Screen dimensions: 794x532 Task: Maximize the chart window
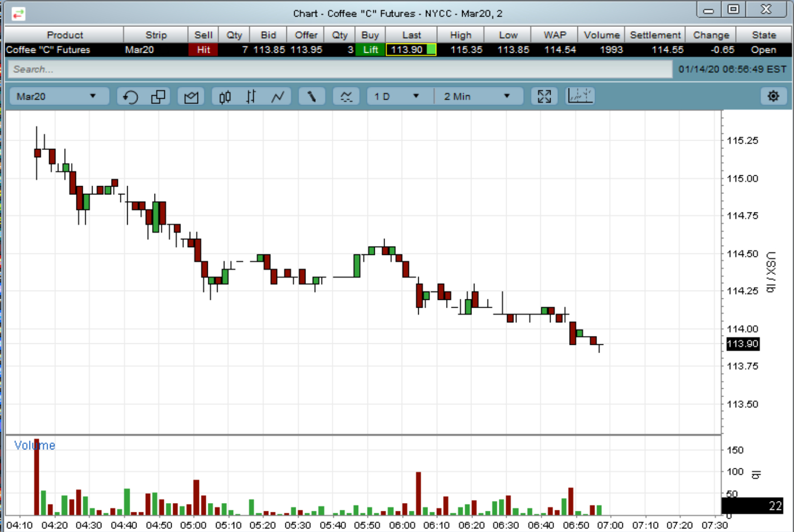pos(734,9)
